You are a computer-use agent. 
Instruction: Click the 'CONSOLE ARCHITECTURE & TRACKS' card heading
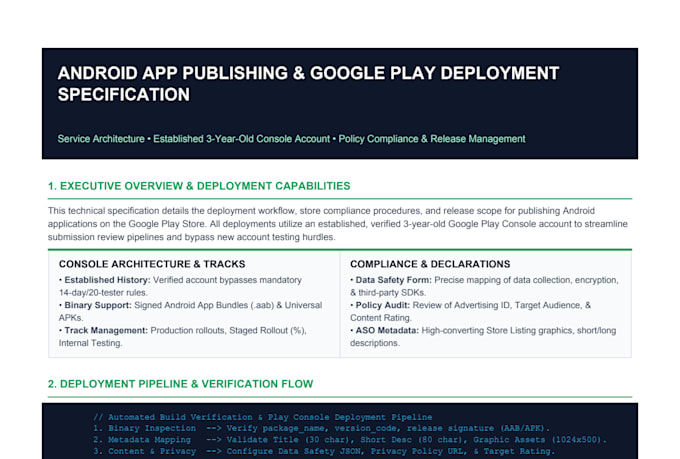pyautogui.click(x=152, y=264)
